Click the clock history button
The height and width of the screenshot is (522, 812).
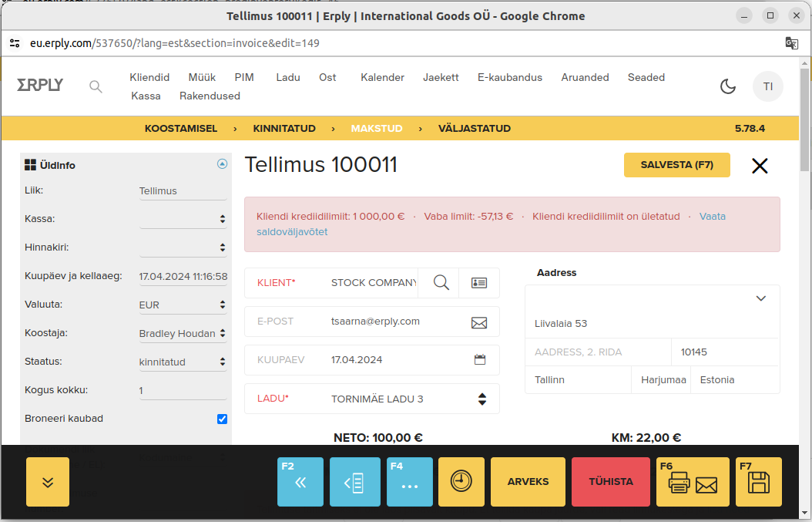(x=461, y=482)
